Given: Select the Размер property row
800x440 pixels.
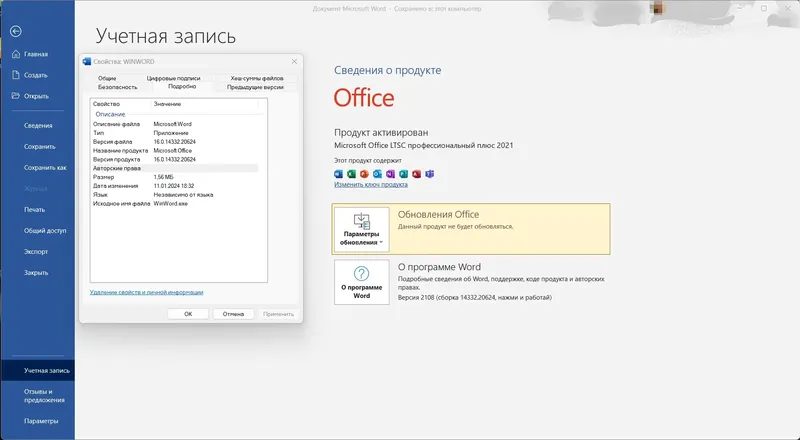Looking at the screenshot, I should [174, 177].
